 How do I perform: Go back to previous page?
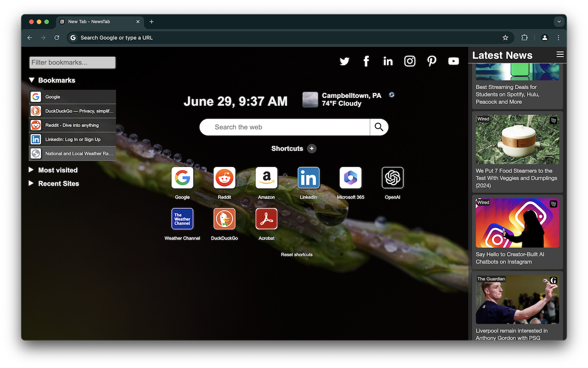pos(30,38)
